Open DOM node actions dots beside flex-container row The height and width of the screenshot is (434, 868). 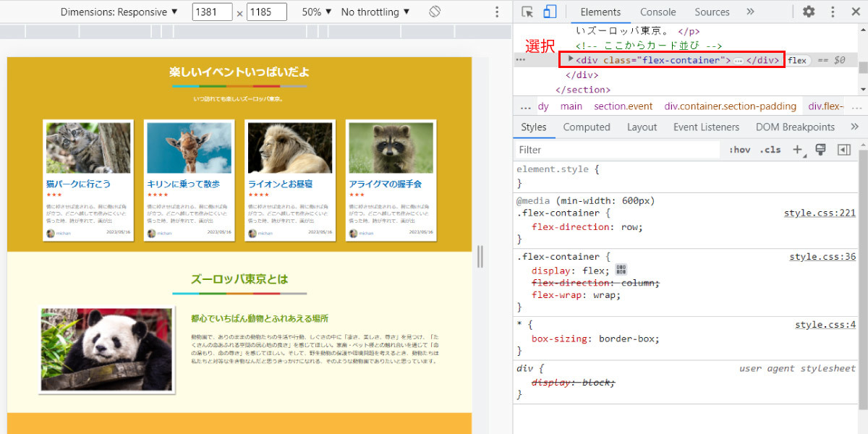(520, 60)
